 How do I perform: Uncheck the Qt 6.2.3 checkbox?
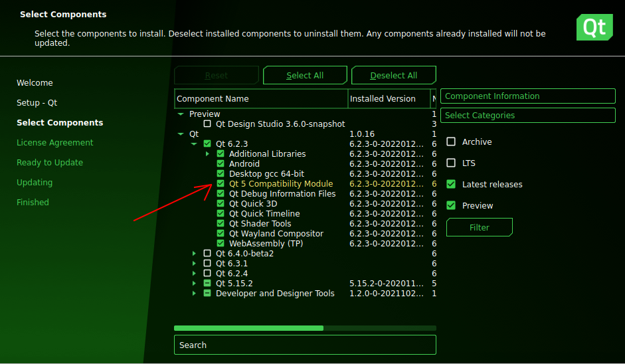point(207,143)
